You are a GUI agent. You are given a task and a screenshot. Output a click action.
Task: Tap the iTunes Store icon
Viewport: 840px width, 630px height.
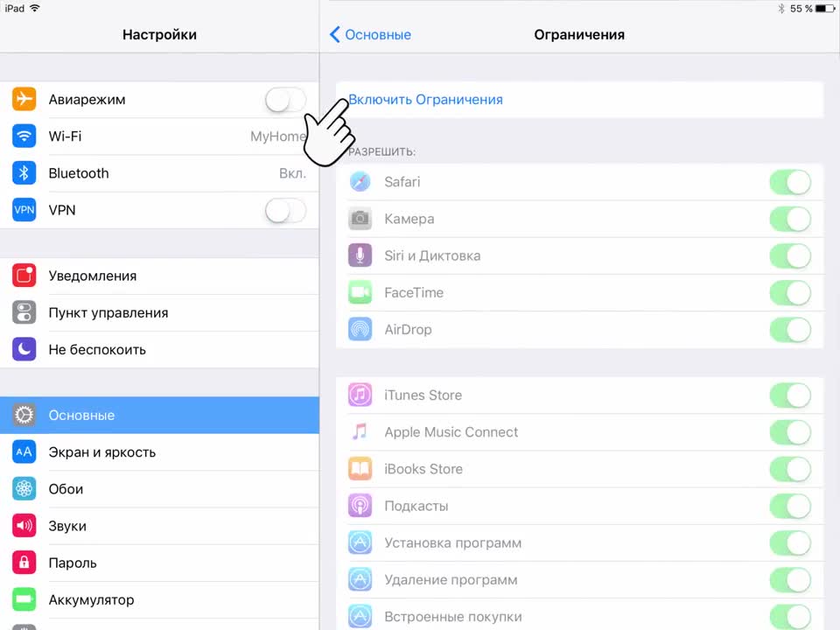pyautogui.click(x=360, y=395)
